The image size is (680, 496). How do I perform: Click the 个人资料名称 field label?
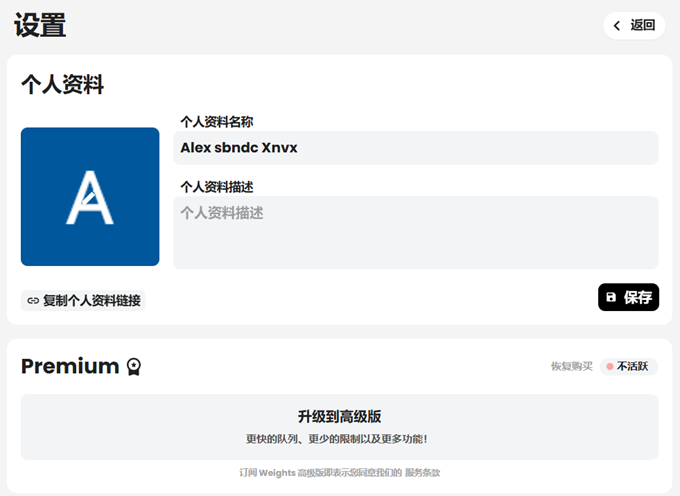(216, 121)
